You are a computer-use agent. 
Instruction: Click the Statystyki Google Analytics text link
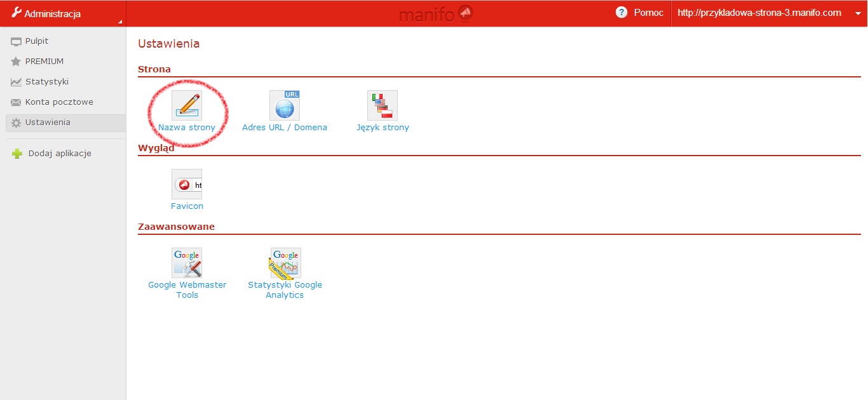pos(285,290)
